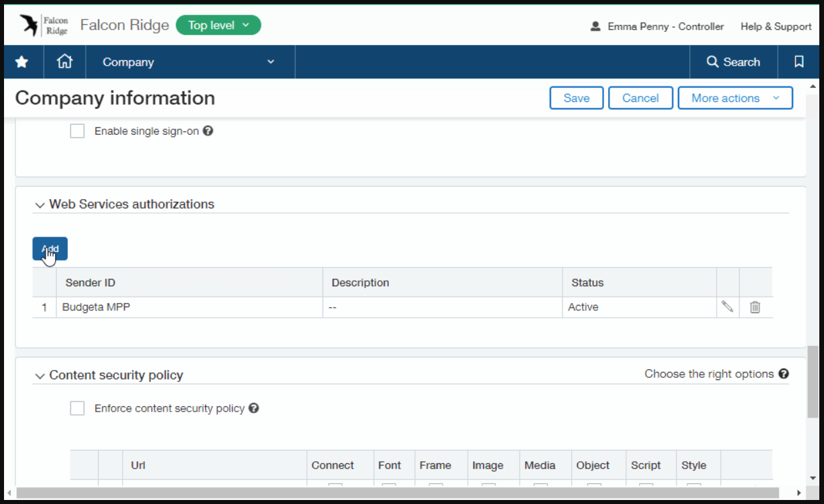Open single sign-on help tooltip
This screenshot has width=824, height=504.
coord(208,131)
